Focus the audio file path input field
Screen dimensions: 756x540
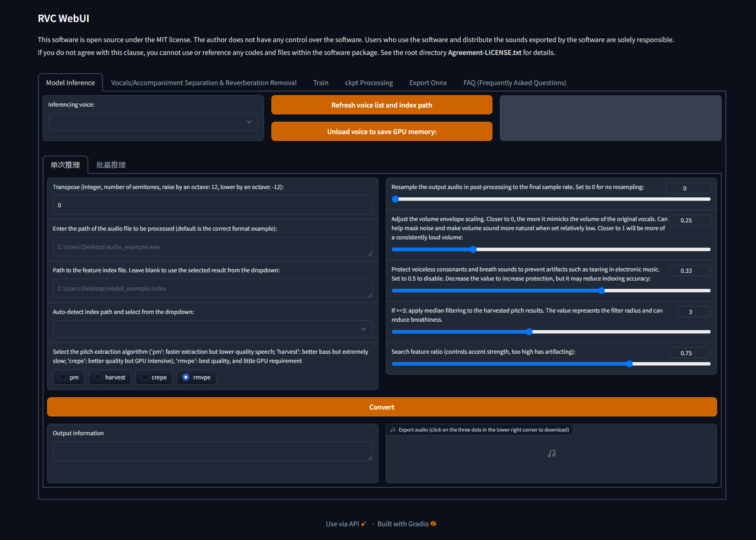[x=213, y=247]
